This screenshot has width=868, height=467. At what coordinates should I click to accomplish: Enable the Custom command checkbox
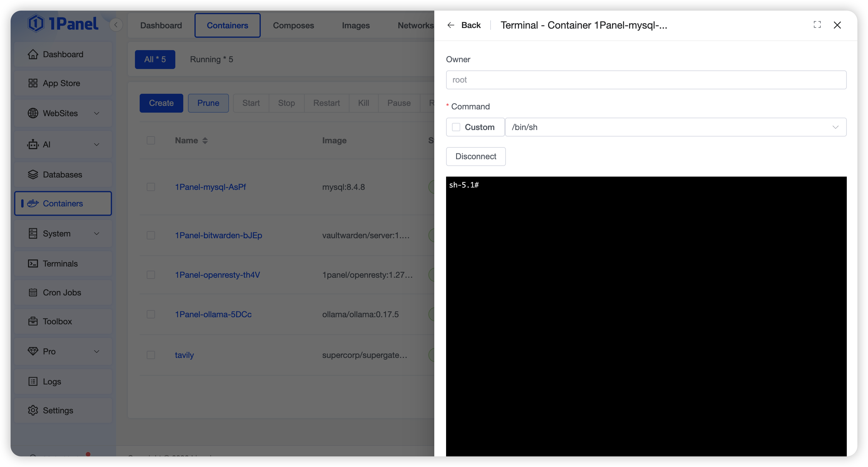pyautogui.click(x=456, y=127)
